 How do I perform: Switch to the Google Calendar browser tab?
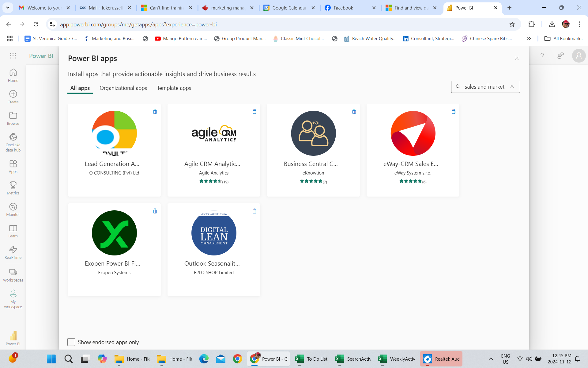[x=289, y=8]
